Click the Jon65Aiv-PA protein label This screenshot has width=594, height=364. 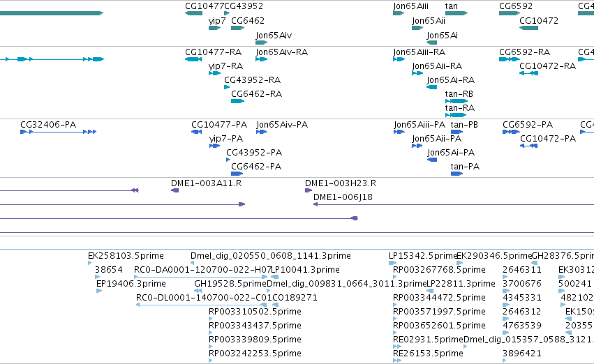coord(282,125)
